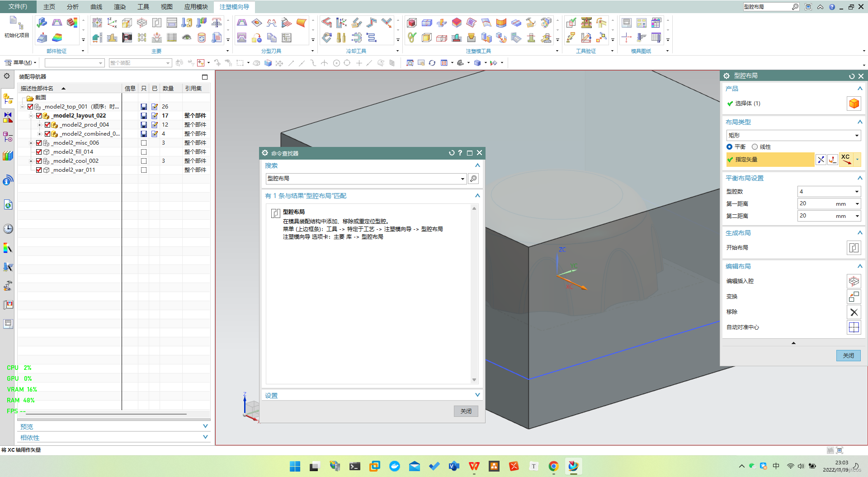Open Google Chrome from the taskbar

click(x=553, y=466)
